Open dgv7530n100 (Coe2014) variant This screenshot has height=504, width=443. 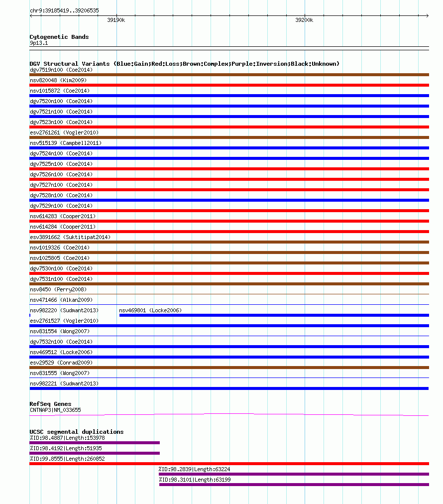click(61, 268)
